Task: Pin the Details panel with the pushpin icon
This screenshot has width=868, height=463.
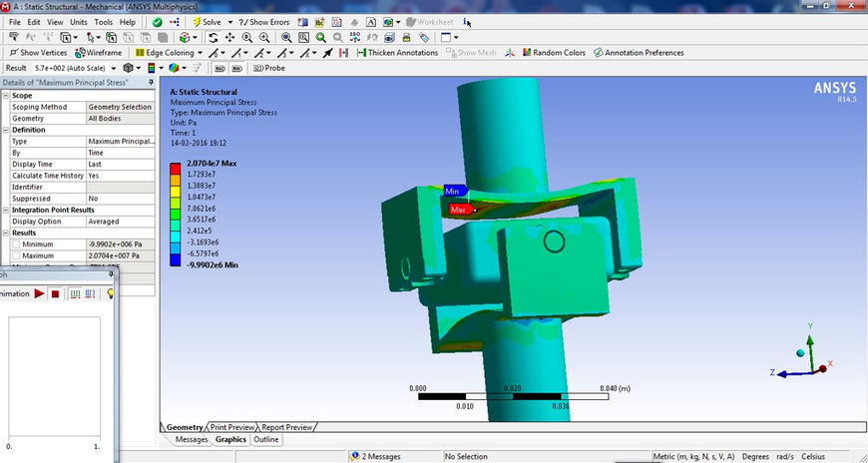Action: point(151,83)
